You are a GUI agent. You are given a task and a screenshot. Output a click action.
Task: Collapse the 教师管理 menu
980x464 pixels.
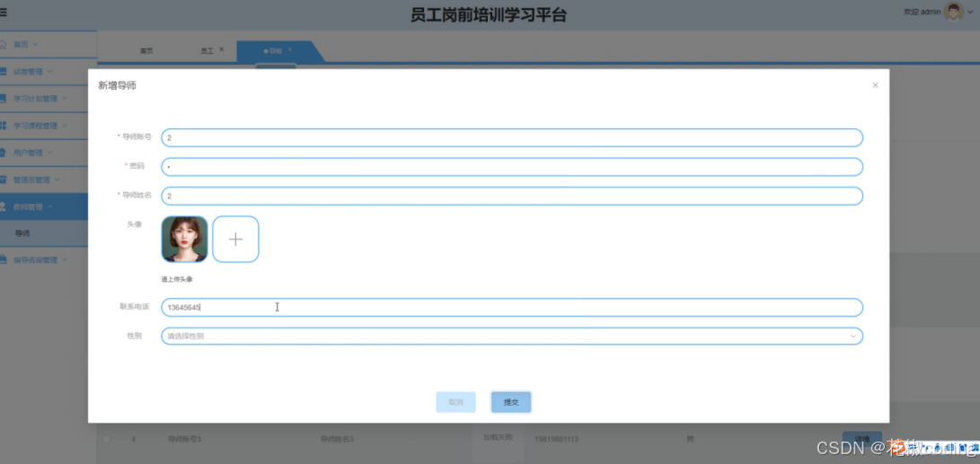tap(50, 206)
